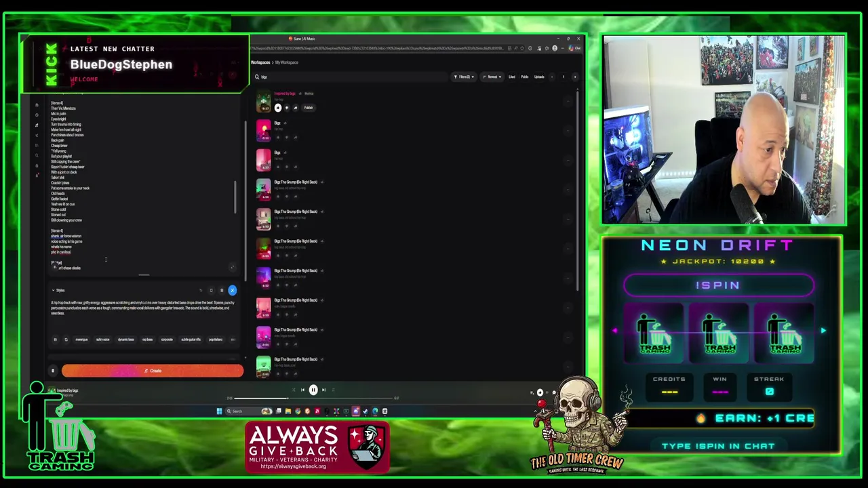868x488 pixels.
Task: Click the trash icon in Styles header
Action: point(221,291)
